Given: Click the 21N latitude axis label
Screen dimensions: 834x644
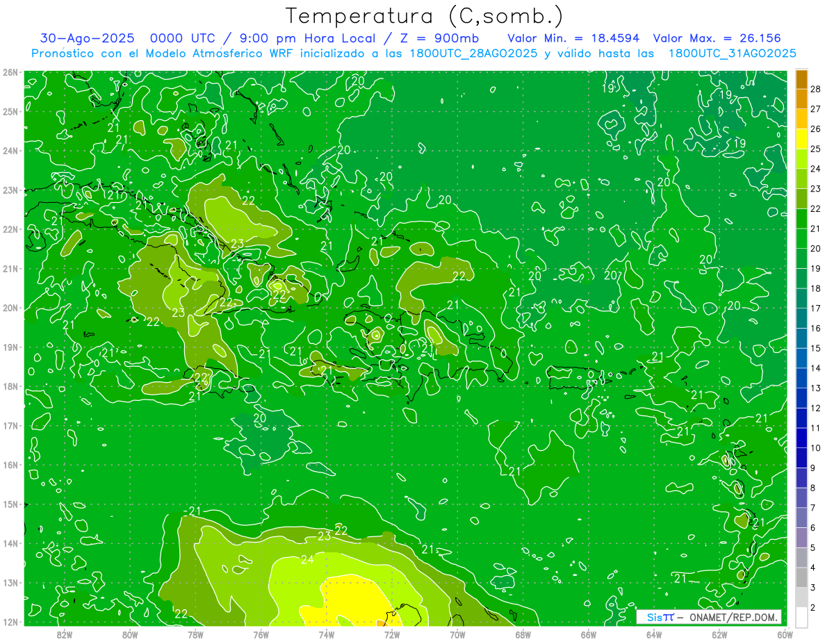Looking at the screenshot, I should 10,269.
